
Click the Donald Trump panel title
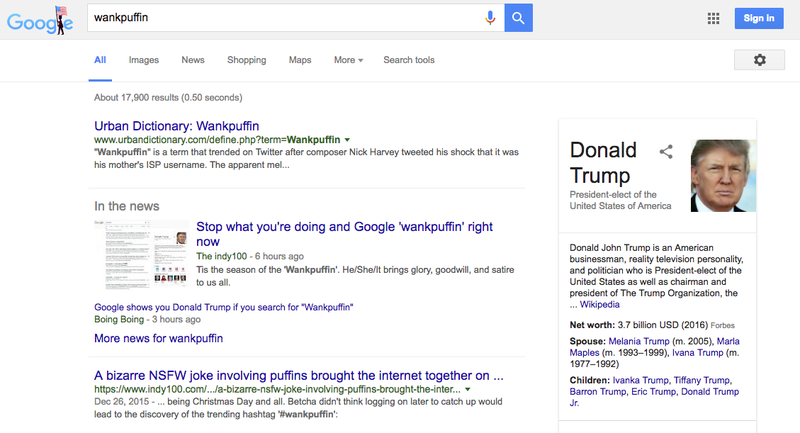pos(603,163)
